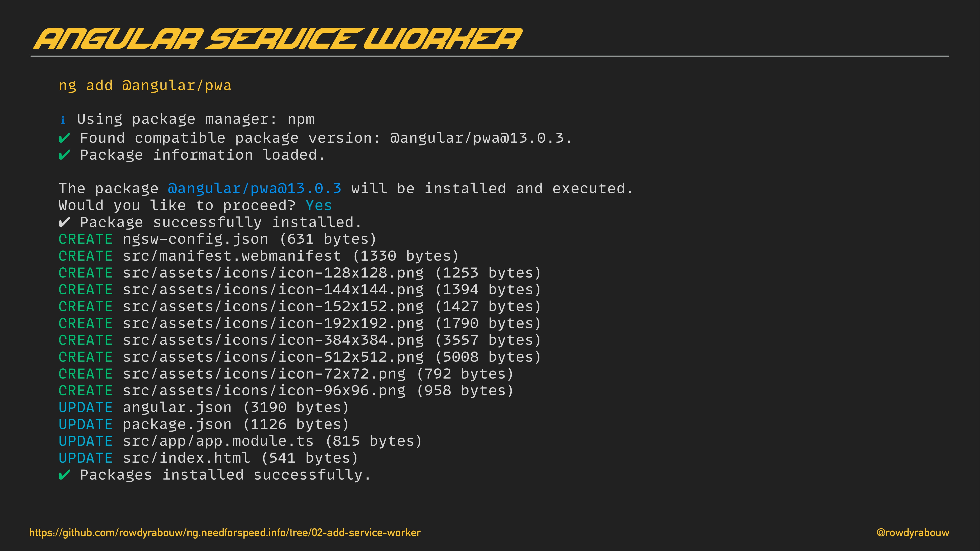The height and width of the screenshot is (551, 980).
Task: Click the Angular Service Worker title
Action: pos(278,39)
